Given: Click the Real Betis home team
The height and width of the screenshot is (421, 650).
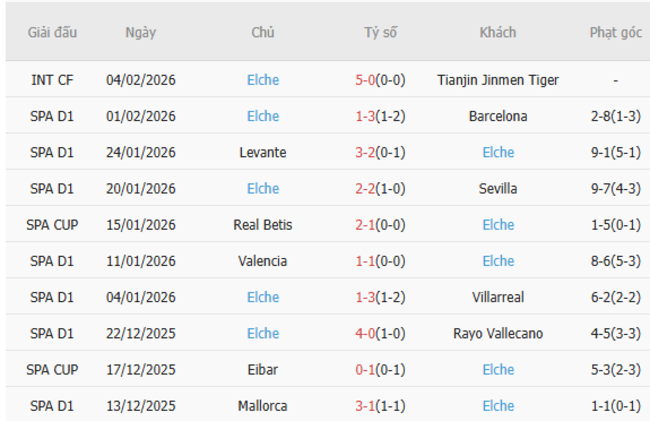Looking at the screenshot, I should pos(263,225).
